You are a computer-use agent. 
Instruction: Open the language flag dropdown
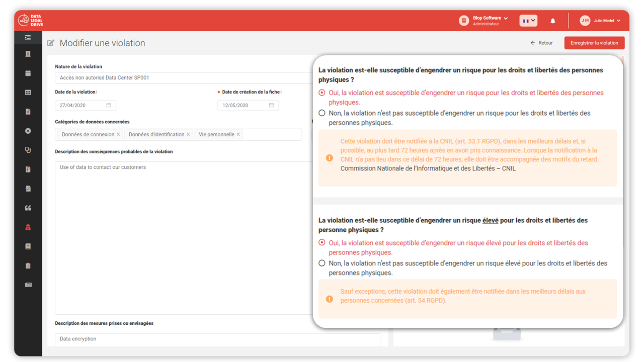[x=528, y=21]
